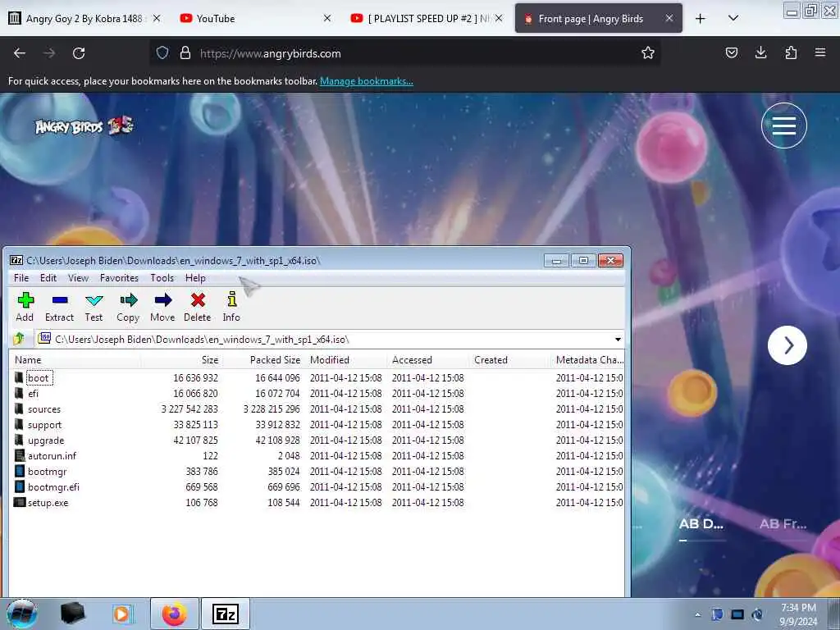Viewport: 840px width, 630px height.
Task: Select the sources folder row
Action: point(317,409)
